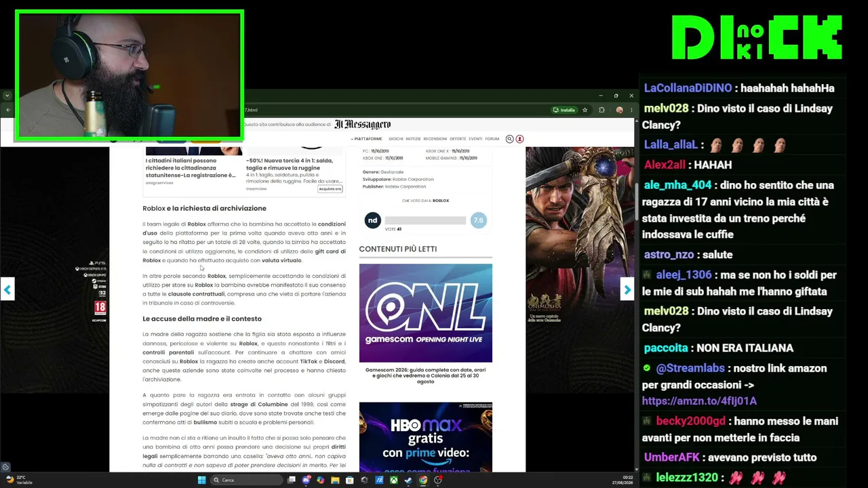Click the Il Messaggero logo
Viewport: 868px width, 488px height.
(x=362, y=125)
